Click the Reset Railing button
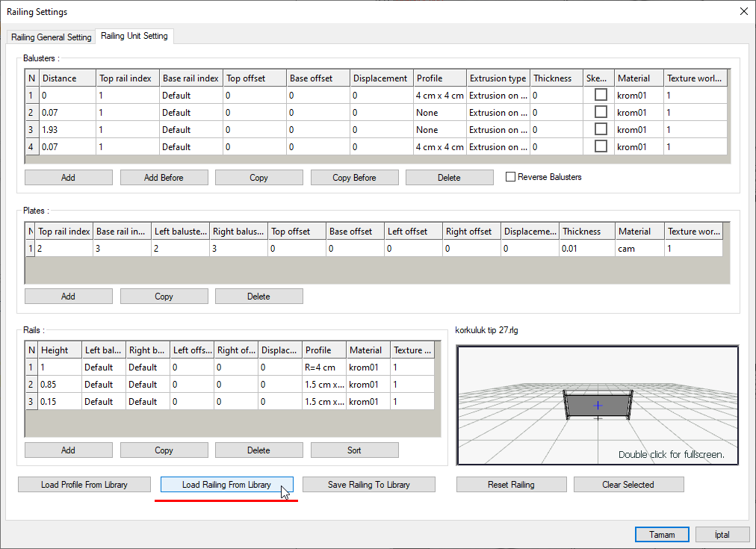The width and height of the screenshot is (756, 549). click(x=511, y=485)
